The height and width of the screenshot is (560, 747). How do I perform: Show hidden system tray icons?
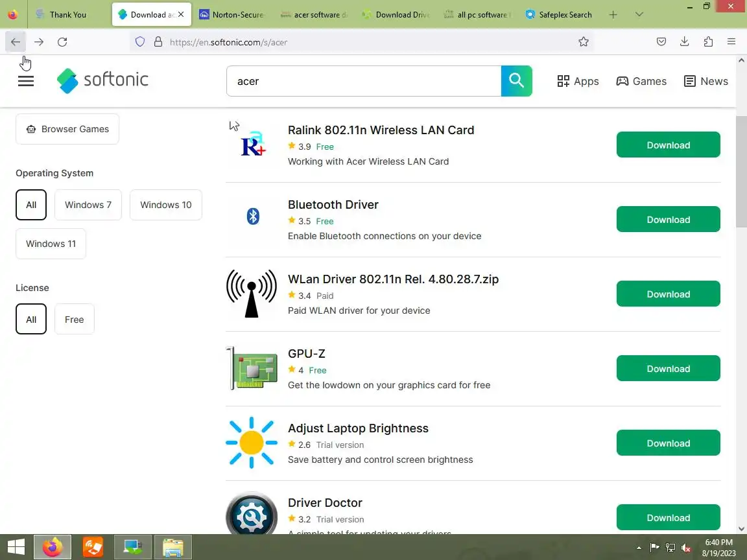(x=639, y=548)
